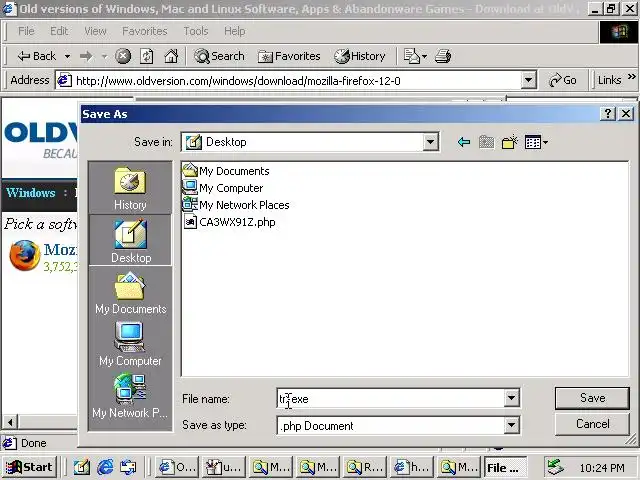Image resolution: width=640 pixels, height=480 pixels.
Task: Select My Network Places in file list
Action: tap(236, 204)
